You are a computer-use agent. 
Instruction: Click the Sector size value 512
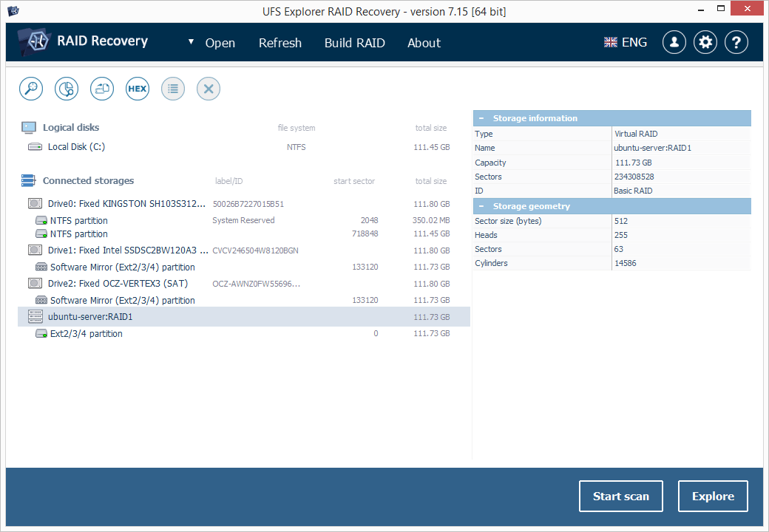(x=621, y=222)
